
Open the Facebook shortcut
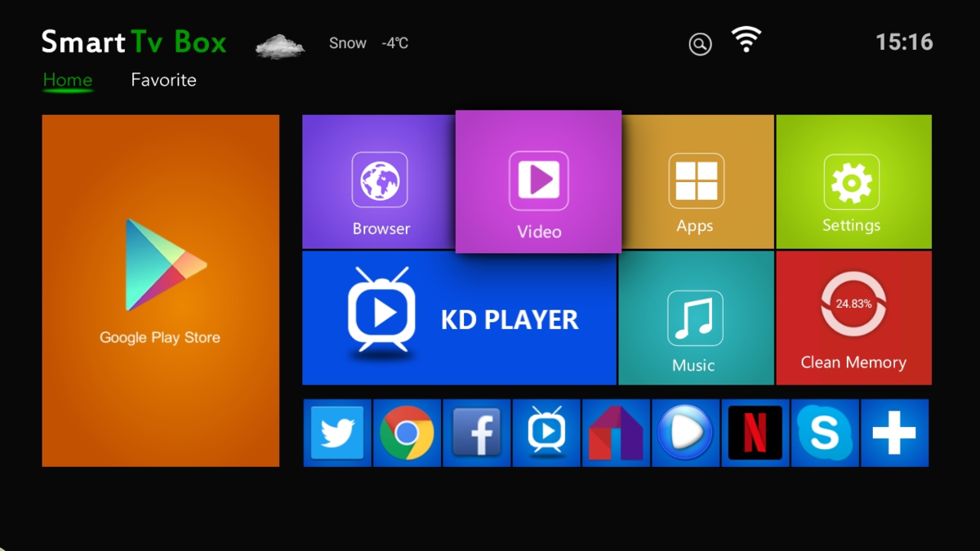(477, 433)
